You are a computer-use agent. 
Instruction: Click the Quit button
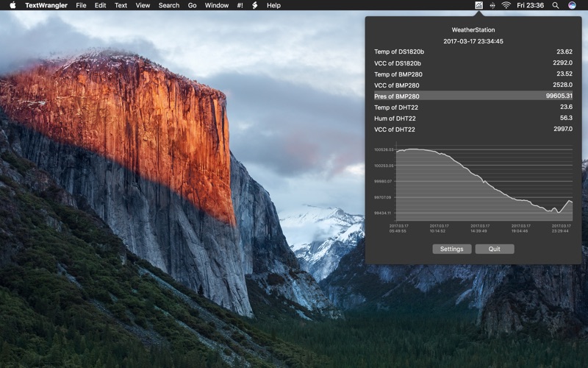(494, 249)
